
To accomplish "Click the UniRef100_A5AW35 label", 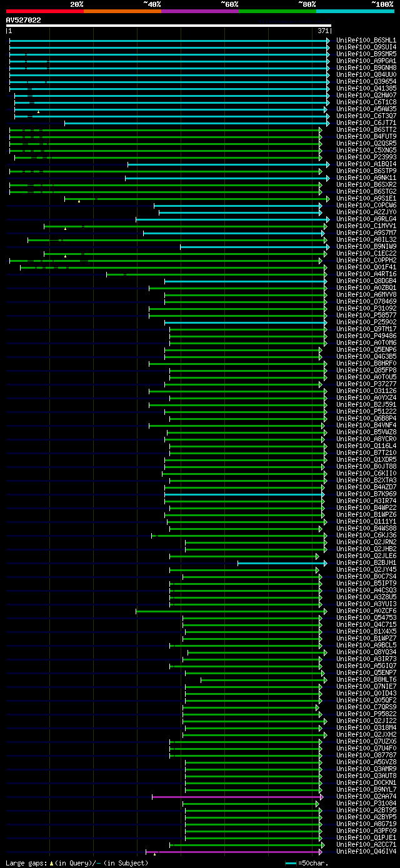I will pos(366,109).
